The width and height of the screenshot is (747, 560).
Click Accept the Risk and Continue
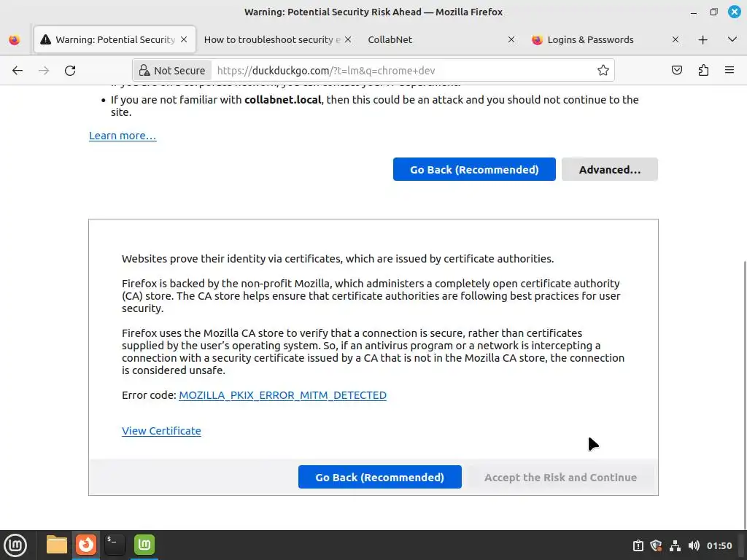(560, 477)
